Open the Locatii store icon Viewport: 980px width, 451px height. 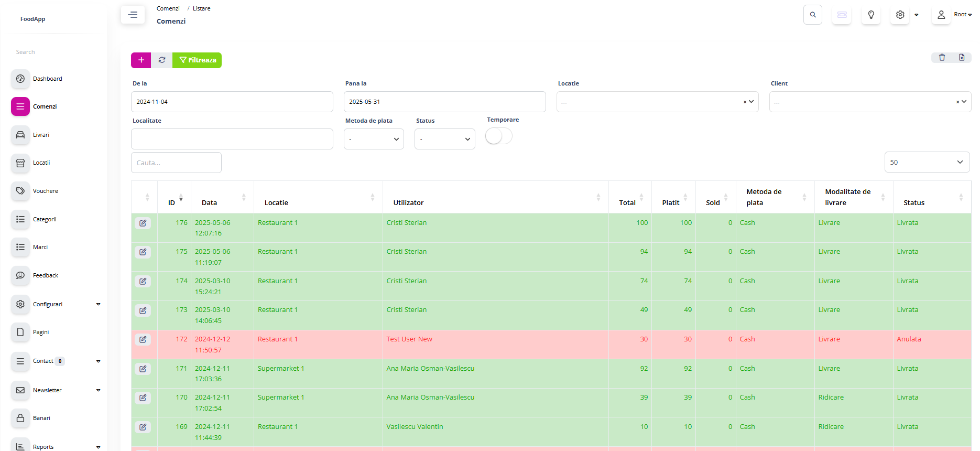coord(20,163)
